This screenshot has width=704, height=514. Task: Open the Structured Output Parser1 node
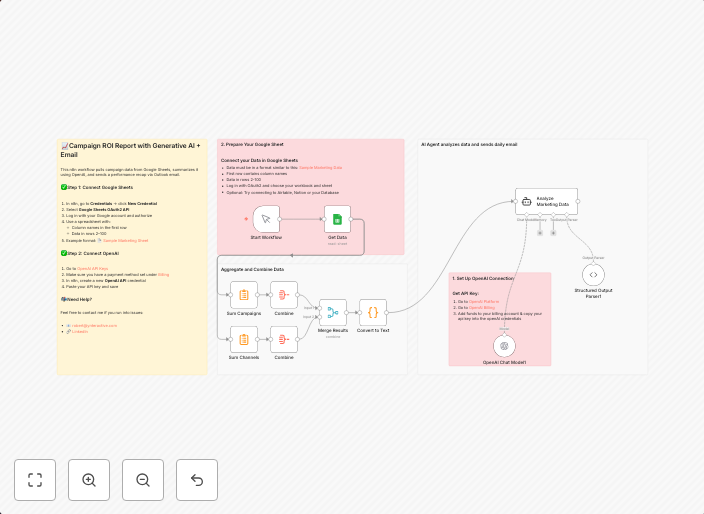[x=593, y=274]
